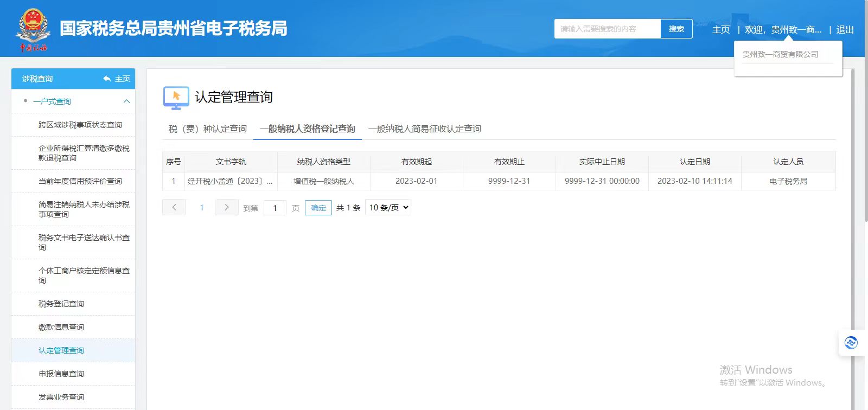Switch to 税（费）种认定查询 tab

pos(207,129)
